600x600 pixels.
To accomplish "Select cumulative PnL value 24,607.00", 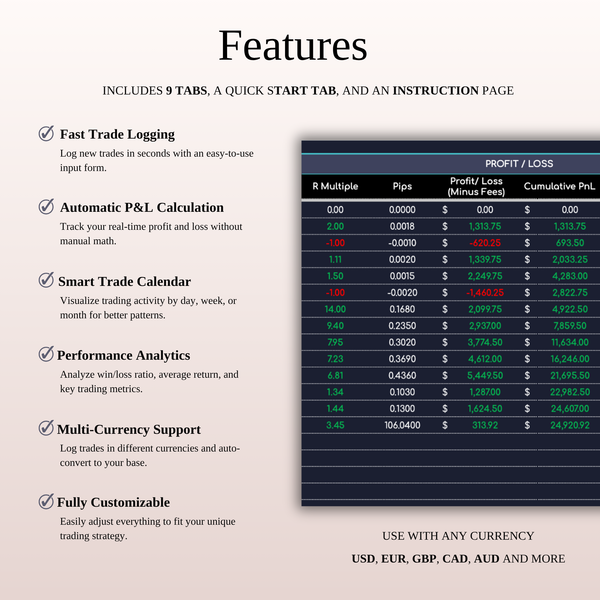I will (x=570, y=409).
